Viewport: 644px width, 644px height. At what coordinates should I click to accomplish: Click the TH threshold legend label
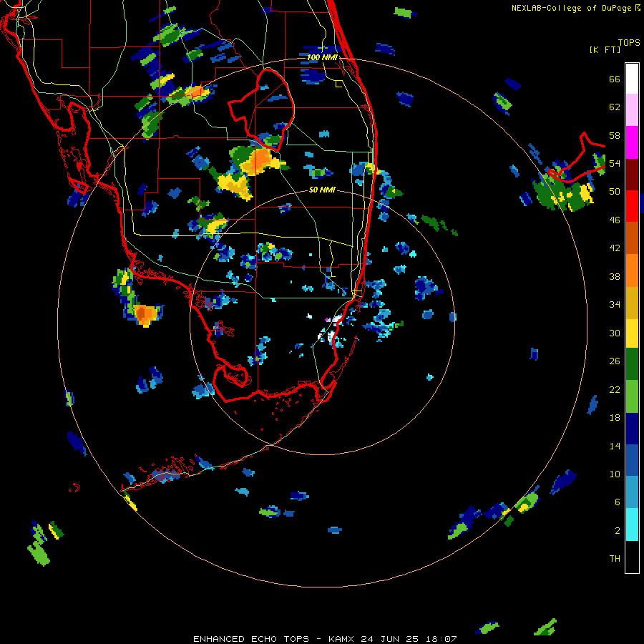615,559
